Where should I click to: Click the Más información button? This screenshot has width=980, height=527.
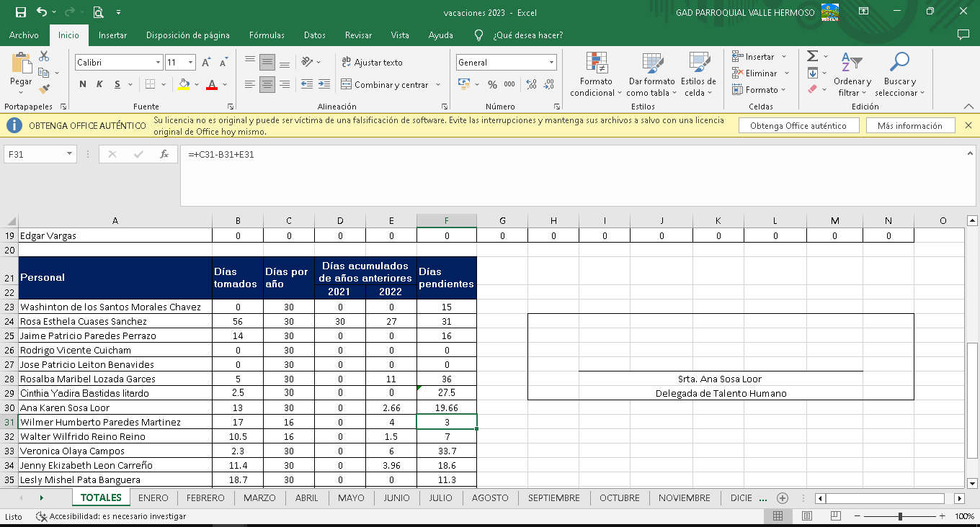coord(909,126)
